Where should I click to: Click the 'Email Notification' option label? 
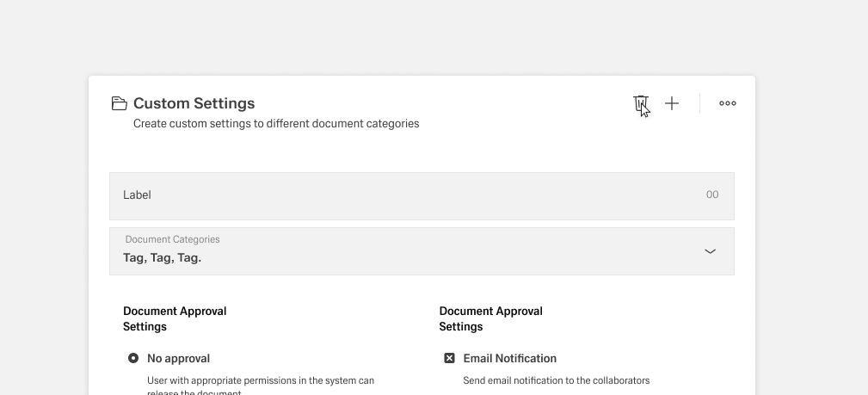click(509, 358)
